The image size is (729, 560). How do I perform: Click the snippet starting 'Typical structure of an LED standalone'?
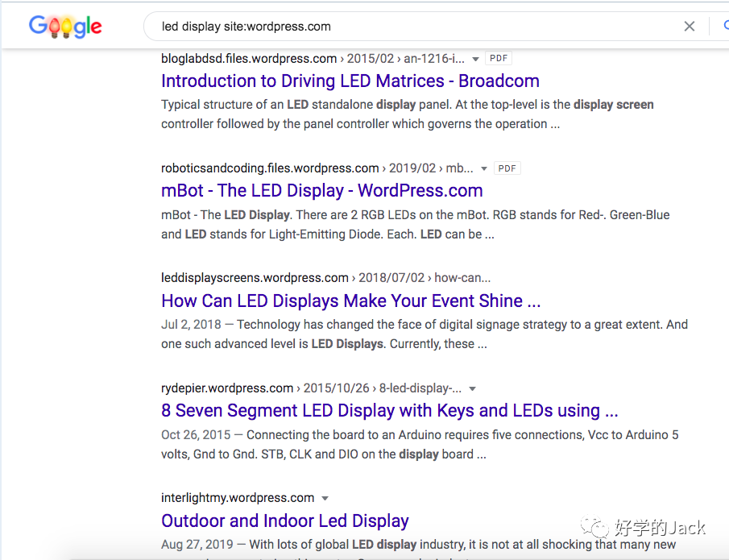[408, 114]
